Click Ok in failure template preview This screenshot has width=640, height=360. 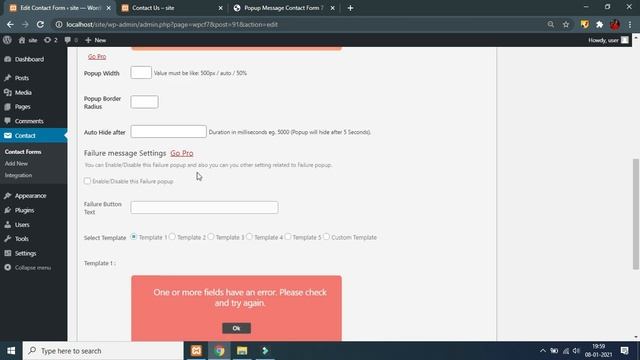click(x=236, y=328)
